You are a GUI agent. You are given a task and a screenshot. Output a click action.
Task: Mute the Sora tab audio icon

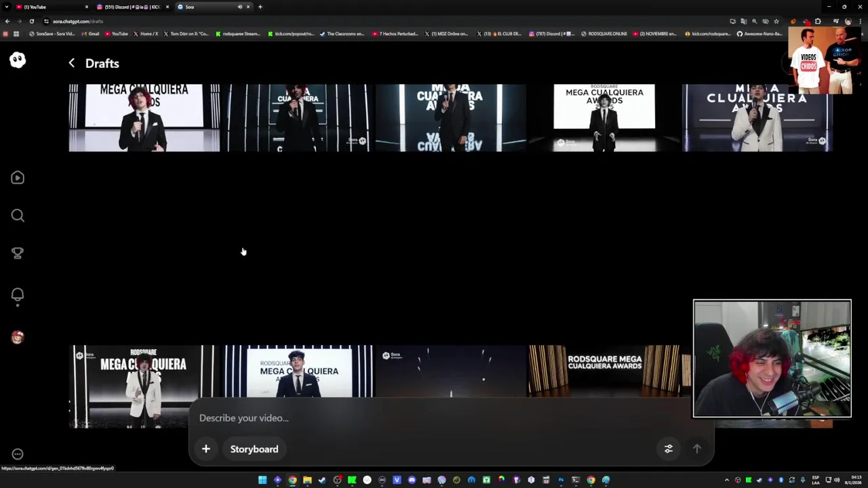point(239,7)
